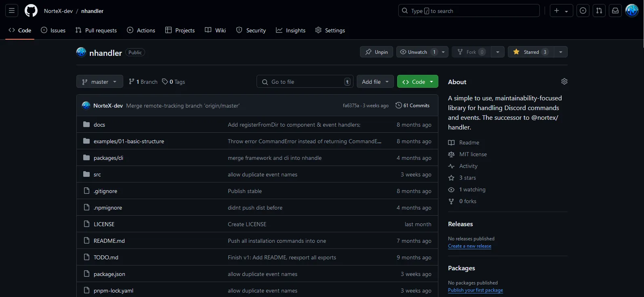Click the packages/cli folder icon
Viewport: 644px width, 297px height.
click(86, 157)
